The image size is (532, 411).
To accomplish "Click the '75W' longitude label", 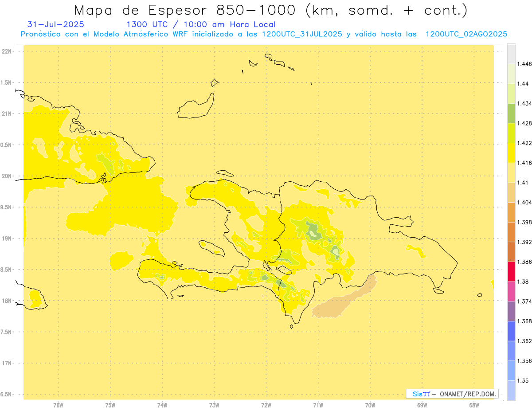I will coord(110,405).
